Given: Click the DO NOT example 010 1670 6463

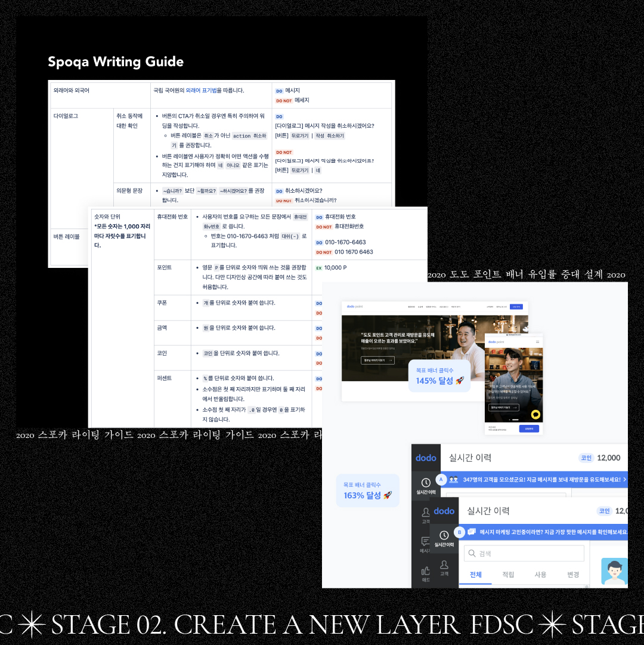Looking at the screenshot, I should coord(354,252).
